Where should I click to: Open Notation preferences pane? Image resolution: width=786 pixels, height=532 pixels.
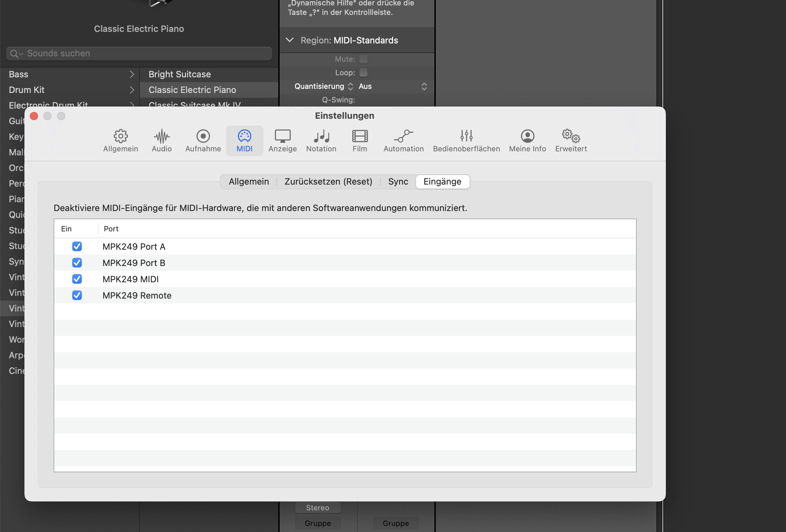321,140
